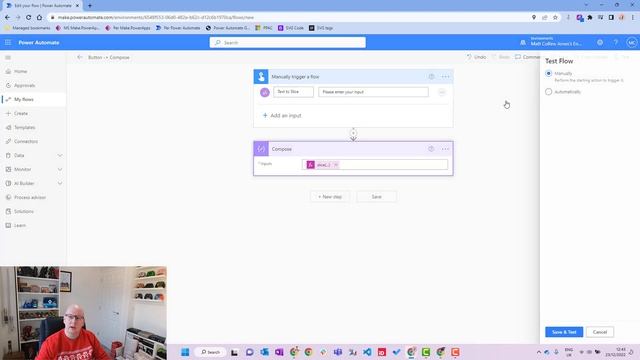
Task: Open the app launcher waffle icon
Action: click(x=8, y=42)
